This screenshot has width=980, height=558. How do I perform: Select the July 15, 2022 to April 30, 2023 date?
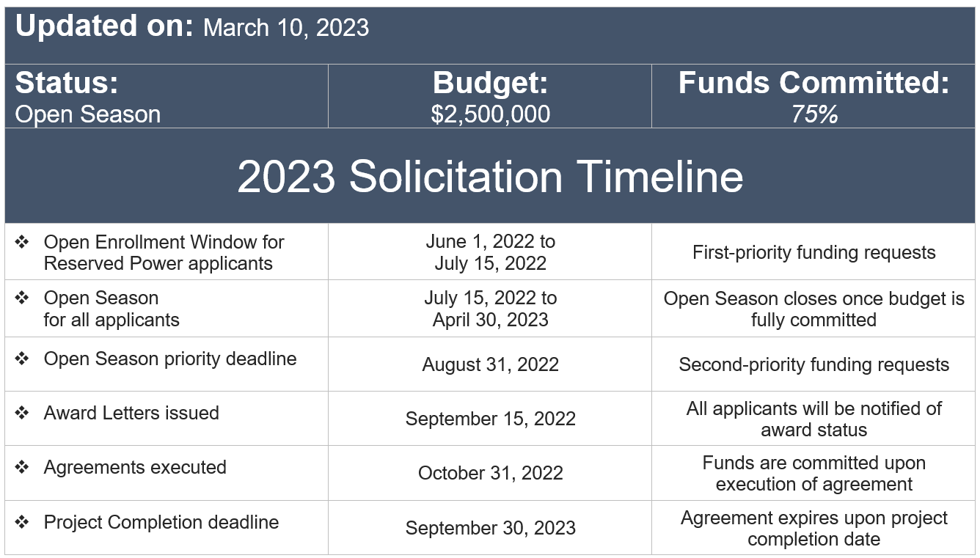pyautogui.click(x=490, y=309)
